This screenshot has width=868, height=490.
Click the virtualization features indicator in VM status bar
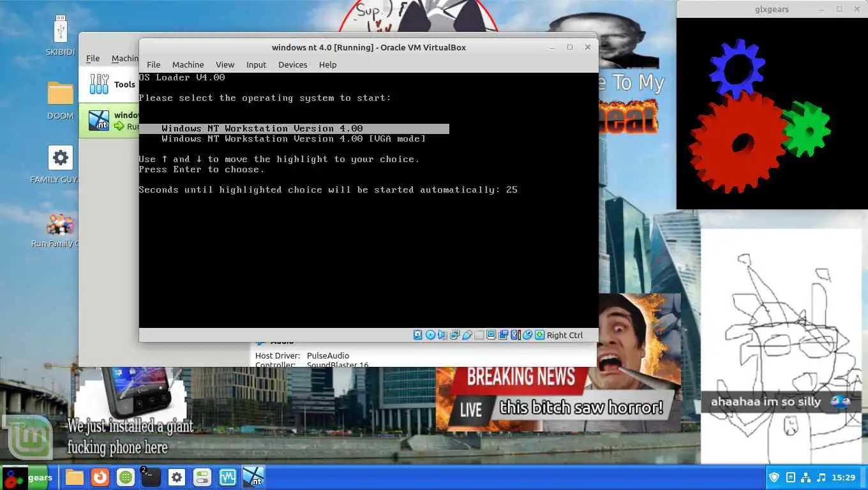516,335
